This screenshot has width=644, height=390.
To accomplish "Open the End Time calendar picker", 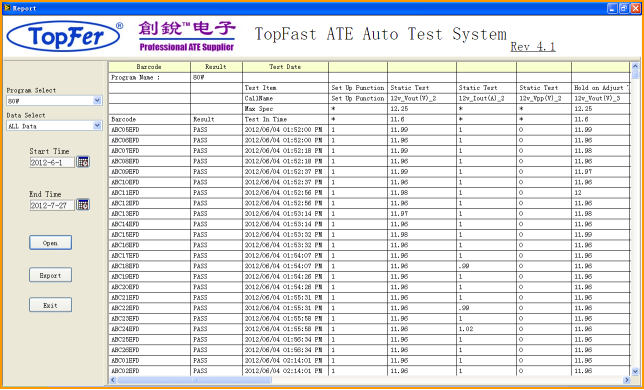I will point(83,204).
